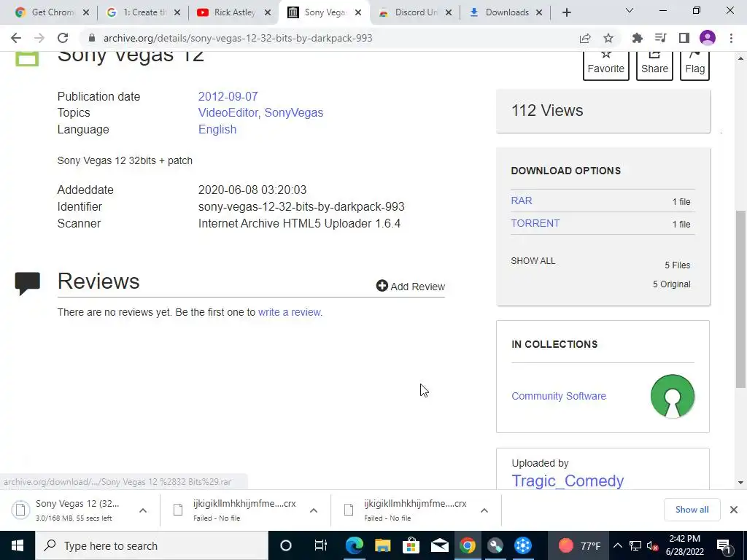Screen dimensions: 747x560
Task: Open the 2012-09-07 publication date link
Action: (228, 96)
